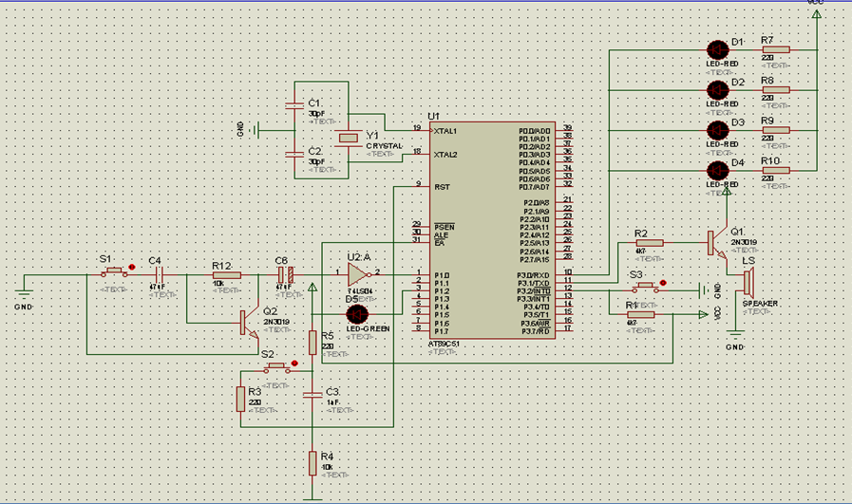852x504 pixels.
Task: Click the P2.7/A15 pin label
Action: pos(535,260)
